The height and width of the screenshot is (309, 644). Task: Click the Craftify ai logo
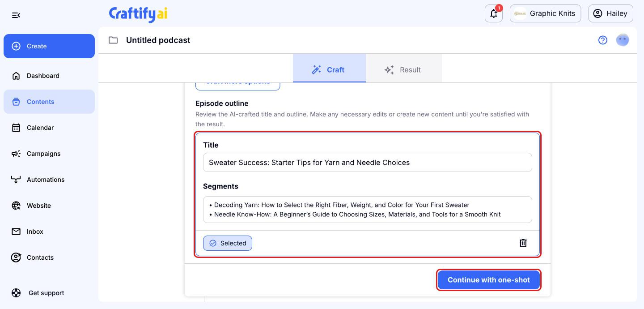click(138, 14)
